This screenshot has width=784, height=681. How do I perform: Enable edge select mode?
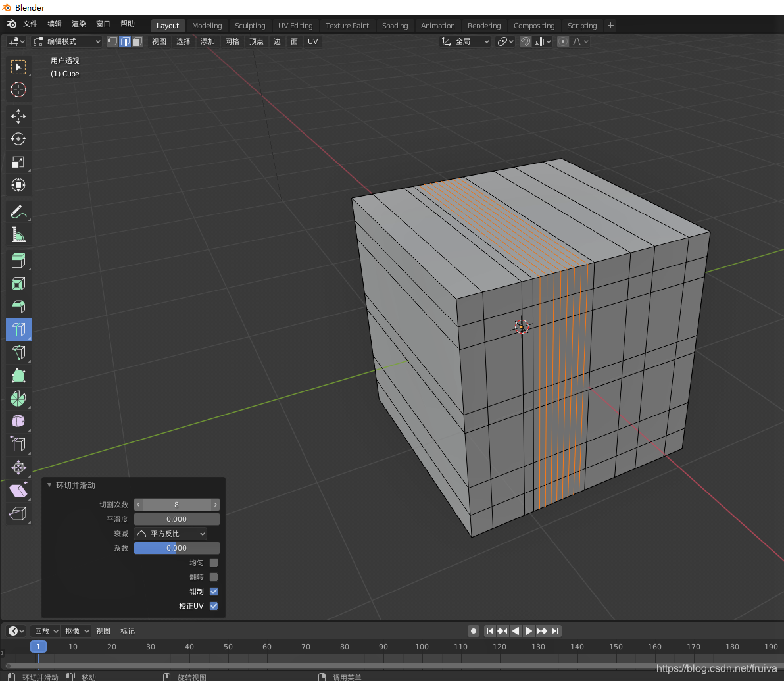click(125, 41)
